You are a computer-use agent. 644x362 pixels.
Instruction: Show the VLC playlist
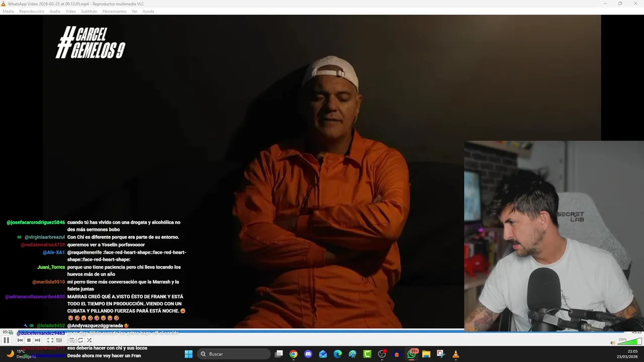(71, 340)
